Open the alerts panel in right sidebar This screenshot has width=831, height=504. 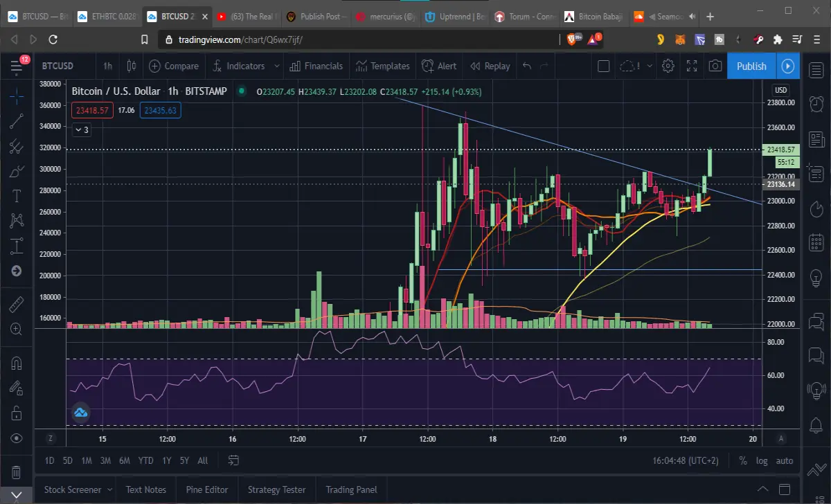pos(816,104)
